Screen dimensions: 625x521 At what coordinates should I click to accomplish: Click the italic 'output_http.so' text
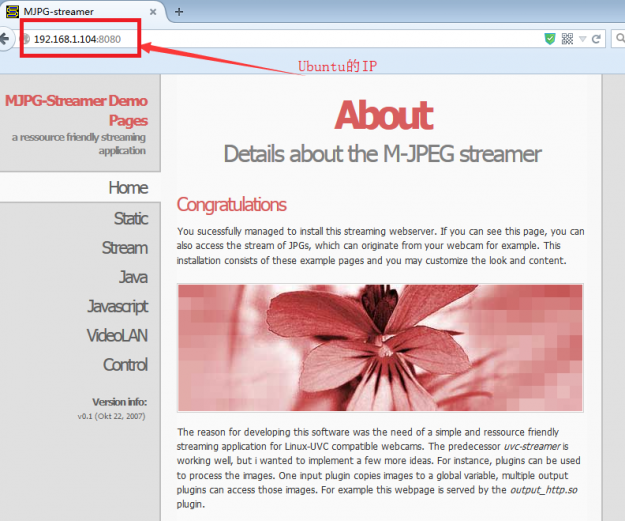[x=544, y=490]
